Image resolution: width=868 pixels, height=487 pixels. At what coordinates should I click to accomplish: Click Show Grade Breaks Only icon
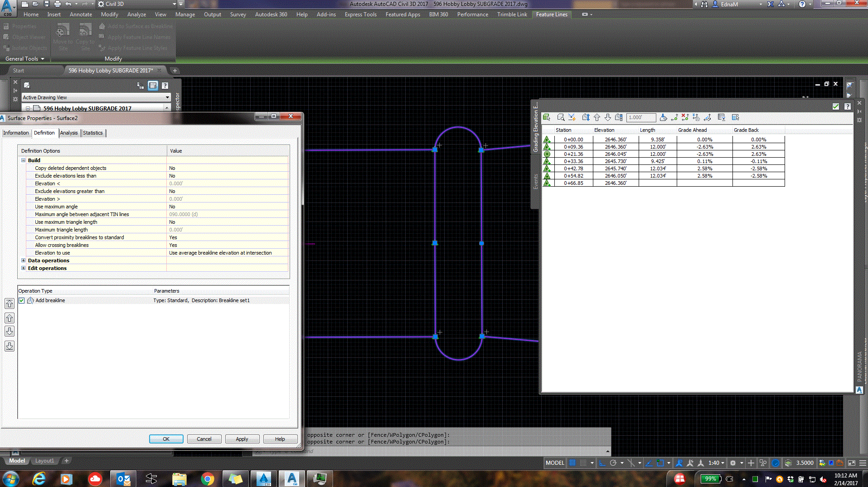coord(722,117)
